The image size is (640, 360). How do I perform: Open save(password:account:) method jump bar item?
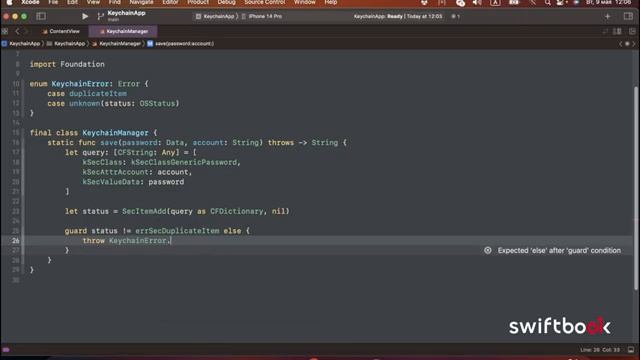tap(180, 44)
